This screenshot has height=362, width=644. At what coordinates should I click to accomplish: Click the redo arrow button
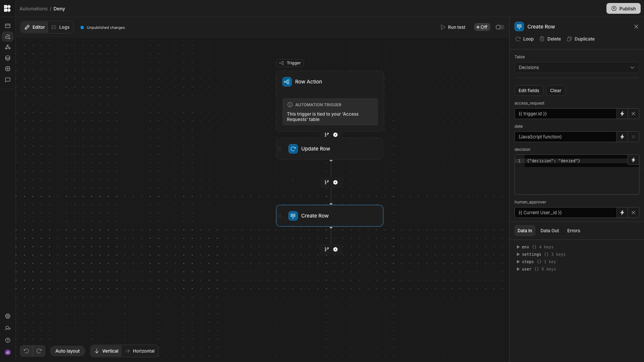pyautogui.click(x=39, y=351)
